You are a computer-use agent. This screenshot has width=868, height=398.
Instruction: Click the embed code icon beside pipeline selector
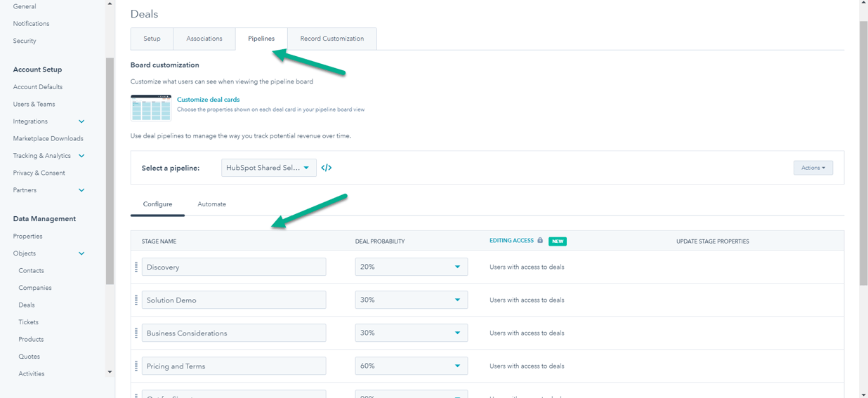[326, 168]
